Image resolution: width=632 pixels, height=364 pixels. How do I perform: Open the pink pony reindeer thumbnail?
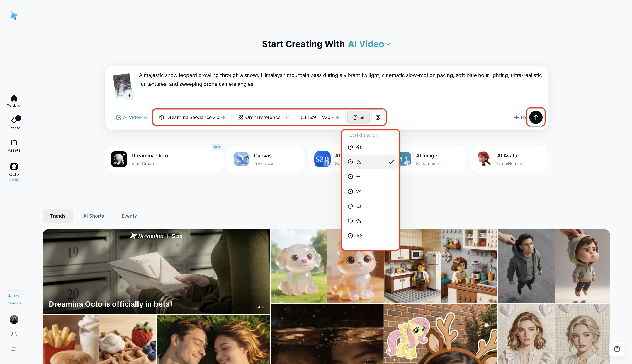[441, 334]
